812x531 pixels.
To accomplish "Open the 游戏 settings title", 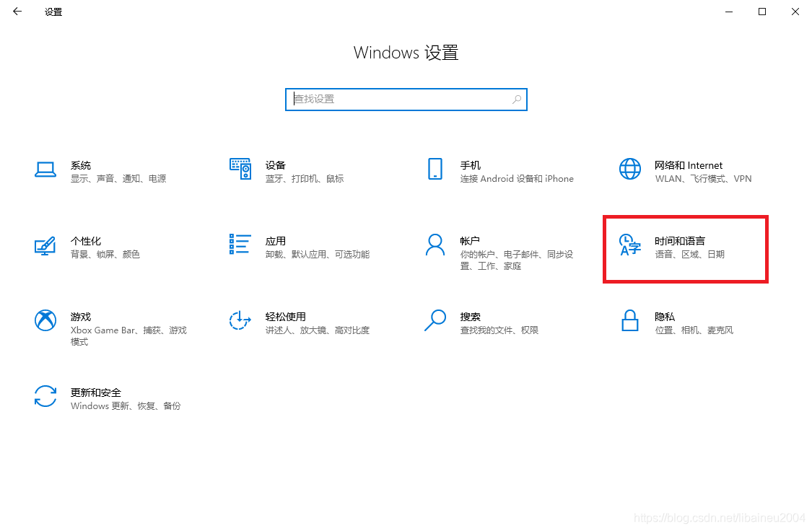I will [81, 317].
